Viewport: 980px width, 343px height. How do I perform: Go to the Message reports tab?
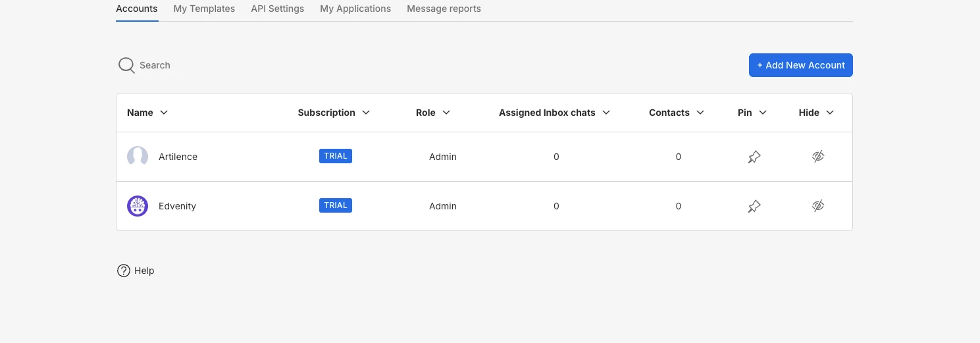coord(444,9)
